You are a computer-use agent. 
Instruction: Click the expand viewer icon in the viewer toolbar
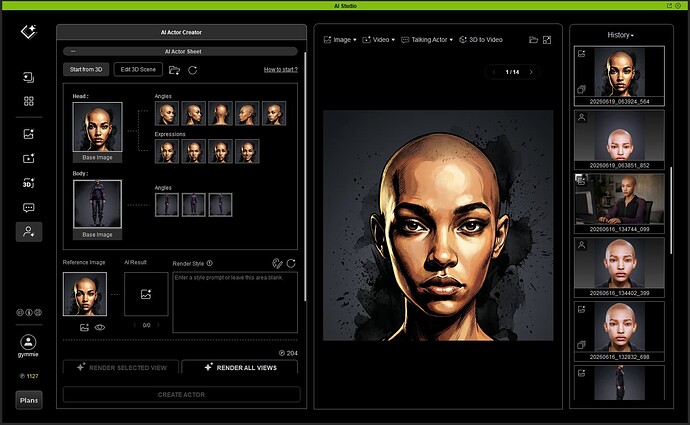[x=547, y=40]
